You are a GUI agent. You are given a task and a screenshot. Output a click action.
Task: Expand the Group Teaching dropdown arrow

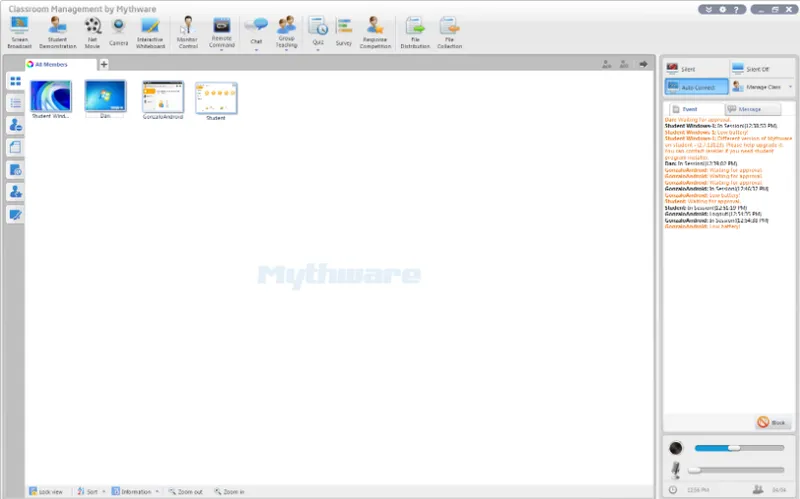click(287, 50)
